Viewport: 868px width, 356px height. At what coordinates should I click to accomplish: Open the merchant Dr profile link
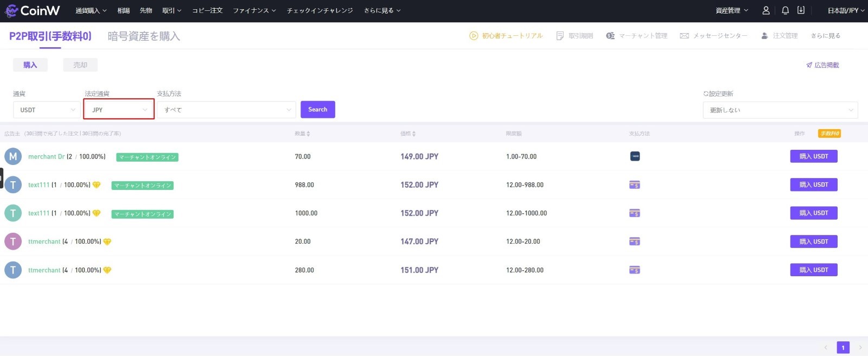point(47,157)
